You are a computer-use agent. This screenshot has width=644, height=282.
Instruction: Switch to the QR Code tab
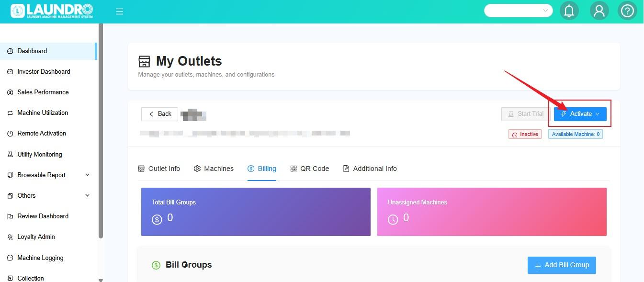coord(309,169)
